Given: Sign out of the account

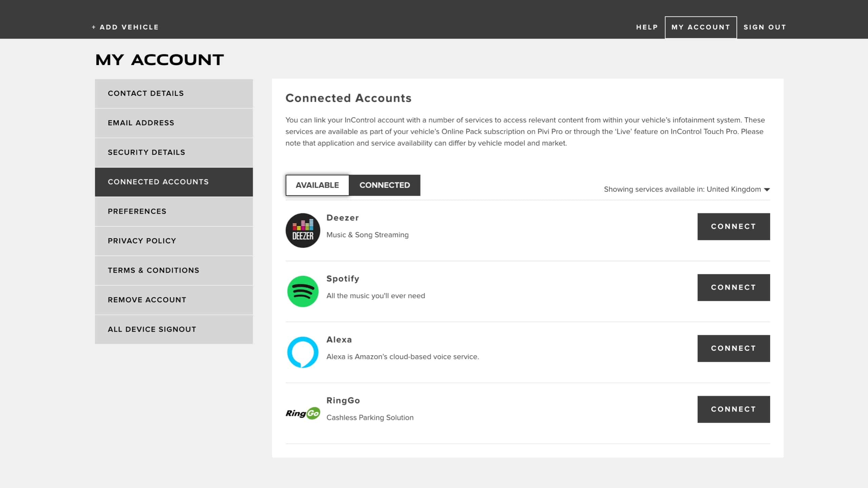Looking at the screenshot, I should click(x=765, y=27).
